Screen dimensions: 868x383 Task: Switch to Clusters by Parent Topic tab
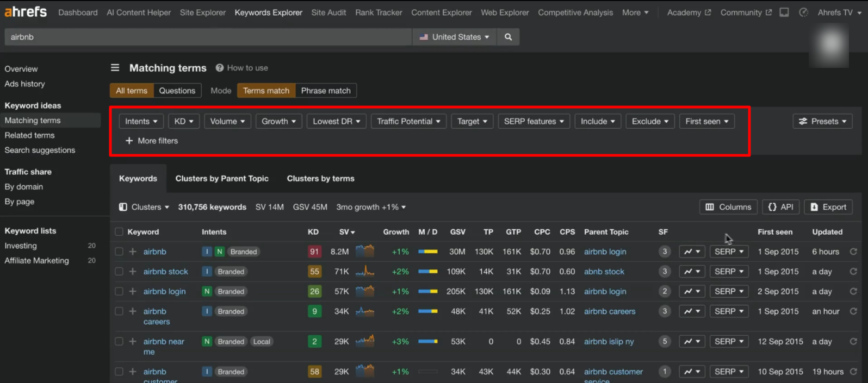(x=222, y=178)
